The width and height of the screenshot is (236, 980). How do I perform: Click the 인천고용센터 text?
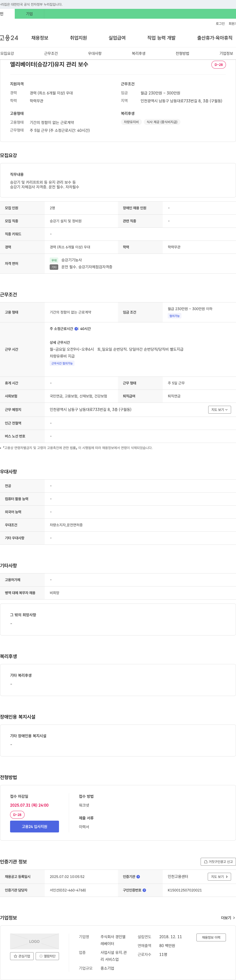[x=178, y=876]
